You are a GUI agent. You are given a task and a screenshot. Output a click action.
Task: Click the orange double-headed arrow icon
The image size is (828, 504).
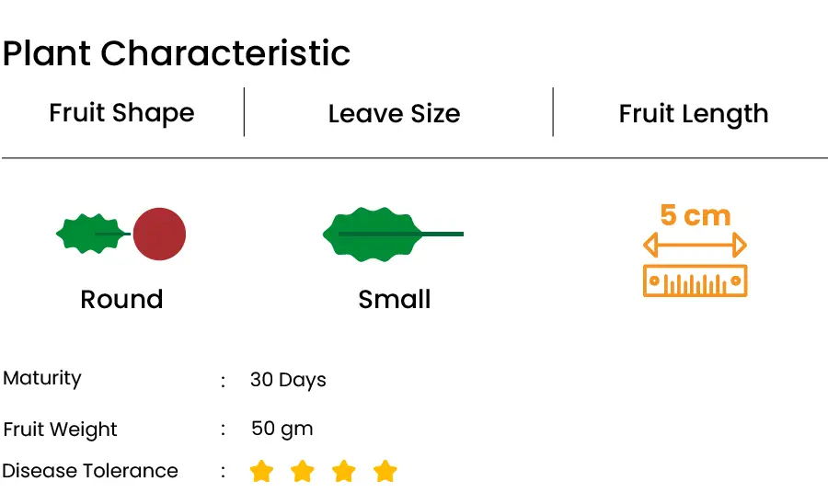tap(695, 245)
